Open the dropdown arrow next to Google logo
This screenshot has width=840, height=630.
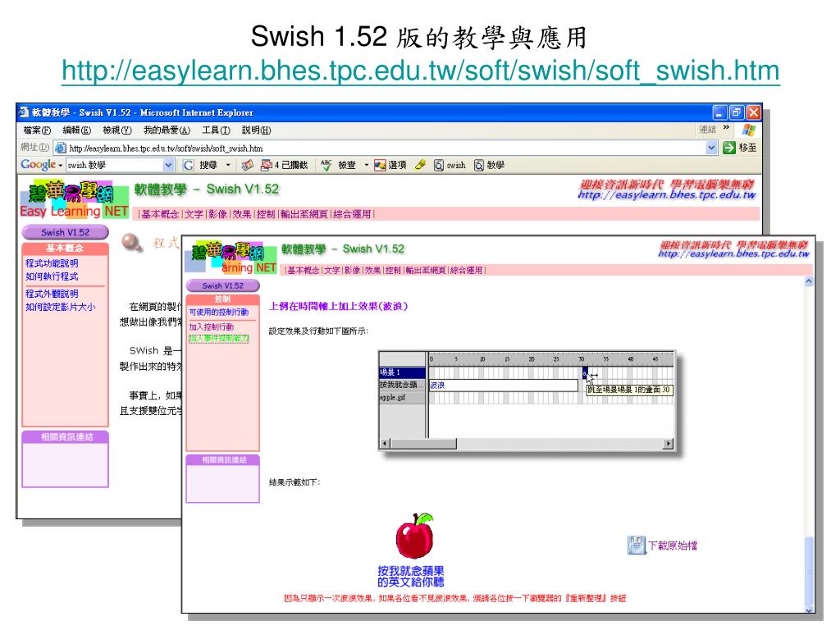tap(61, 166)
